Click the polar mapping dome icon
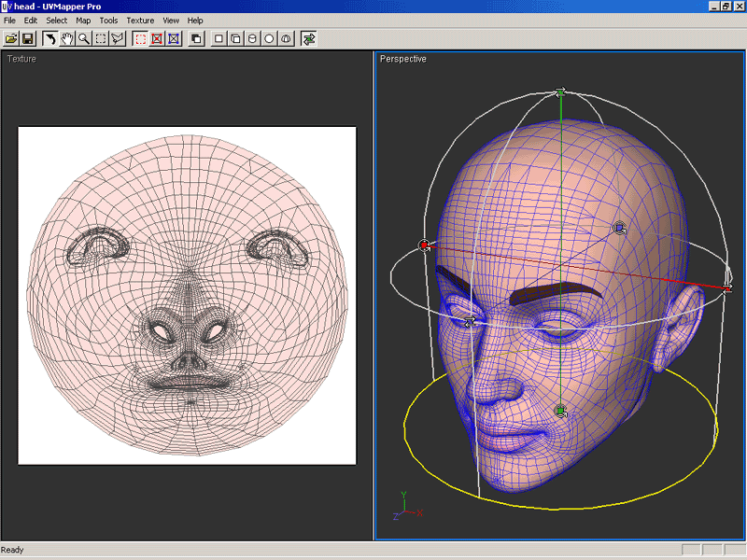 (x=286, y=38)
